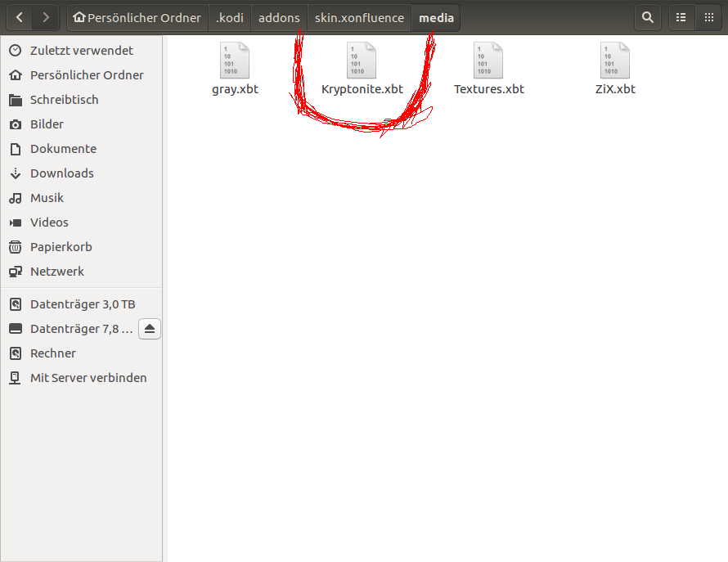Eject the Datenträger 7,8 drive
The width and height of the screenshot is (728, 562).
coord(150,329)
